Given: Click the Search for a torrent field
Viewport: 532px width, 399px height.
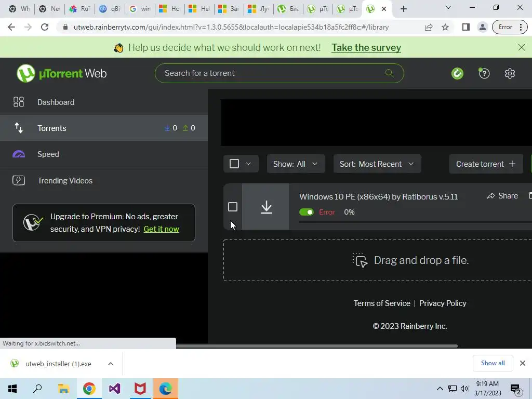Looking at the screenshot, I should click(x=279, y=73).
